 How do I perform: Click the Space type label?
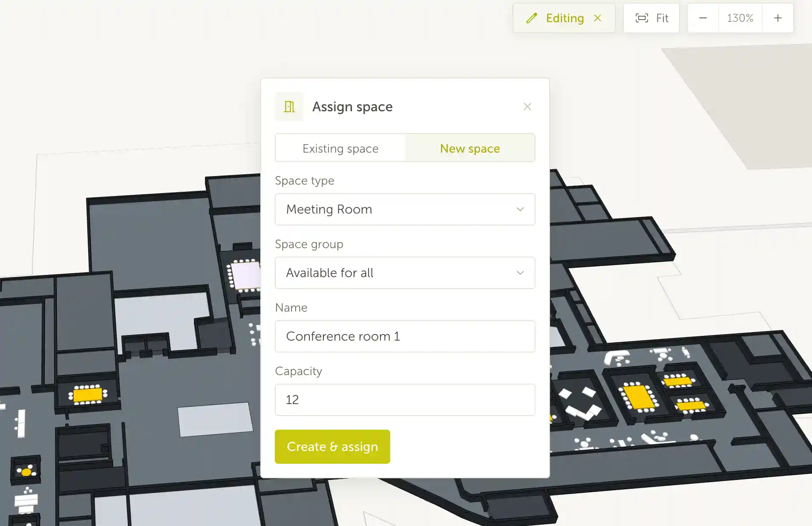click(x=305, y=180)
